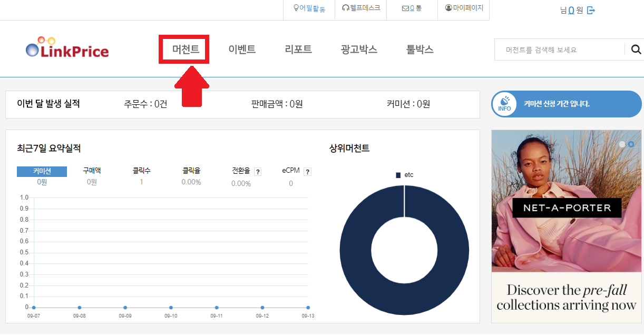Open the NET-A-PORTER ad banner
644x336 pixels.
point(567,226)
